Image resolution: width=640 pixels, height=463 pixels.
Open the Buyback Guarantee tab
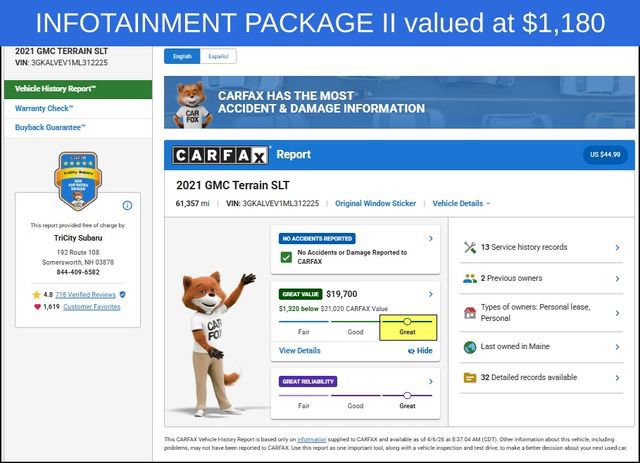click(50, 127)
